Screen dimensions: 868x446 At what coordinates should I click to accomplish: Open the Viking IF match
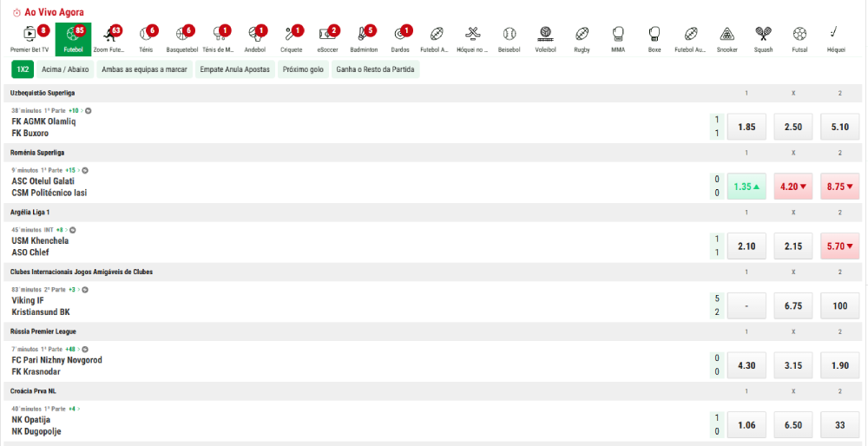[28, 300]
